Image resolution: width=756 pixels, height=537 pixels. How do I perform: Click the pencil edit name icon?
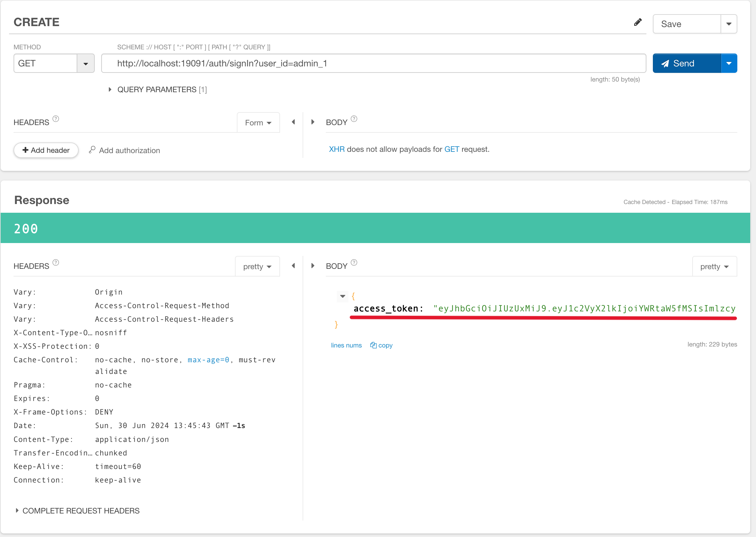pyautogui.click(x=638, y=22)
